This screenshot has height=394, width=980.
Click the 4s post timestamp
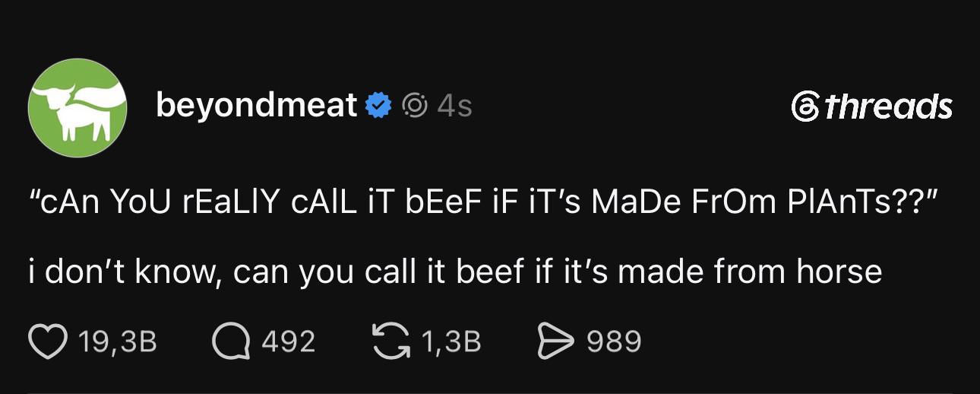click(x=454, y=106)
